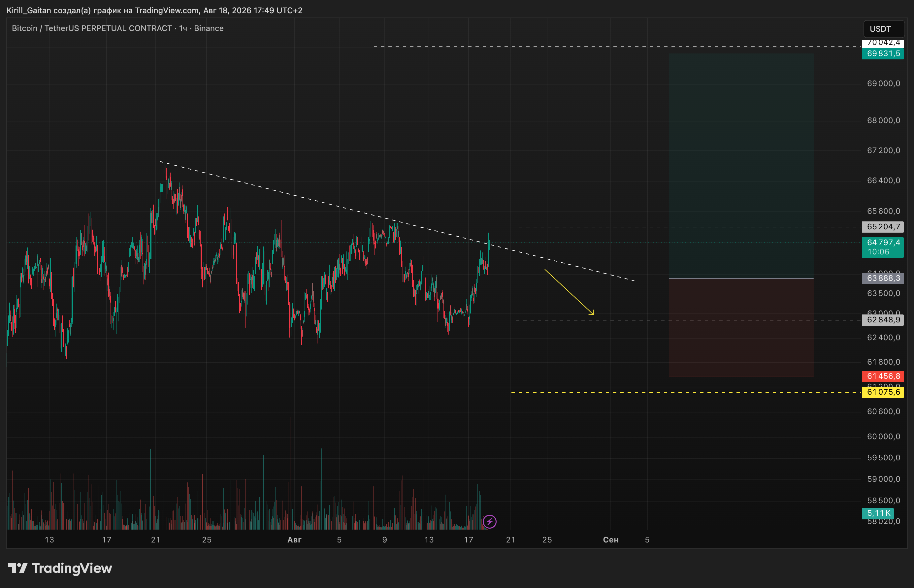914x588 pixels.
Task: Click the 5,11K volume value label
Action: [878, 513]
